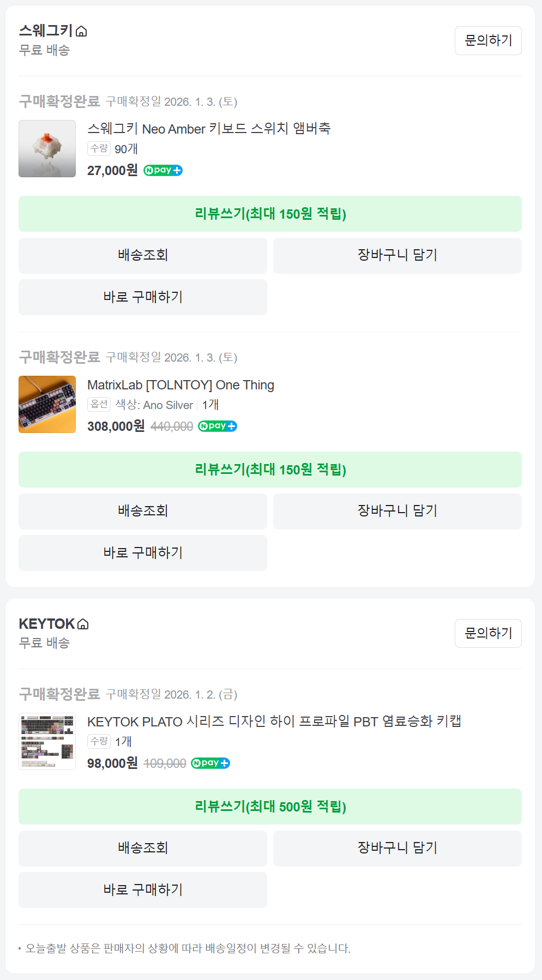Image resolution: width=542 pixels, height=980 pixels.
Task: Write the 500원 review for KEYTOK keycap
Action: click(270, 807)
